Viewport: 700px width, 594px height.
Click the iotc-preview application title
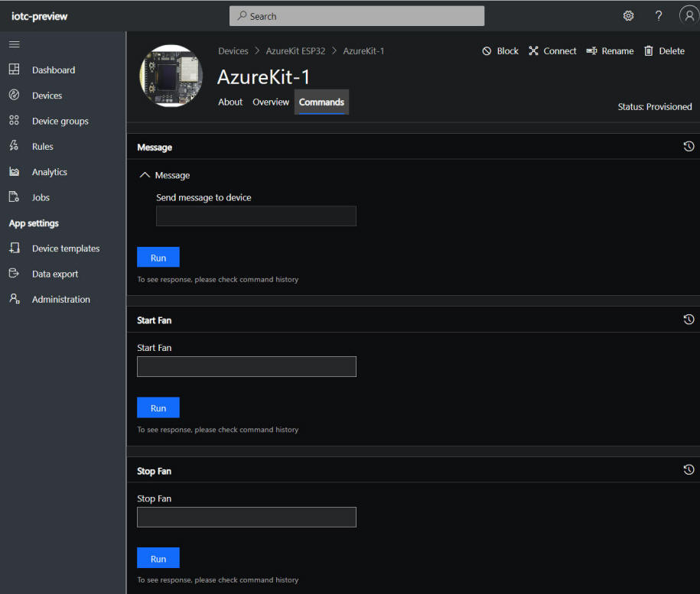pos(39,17)
